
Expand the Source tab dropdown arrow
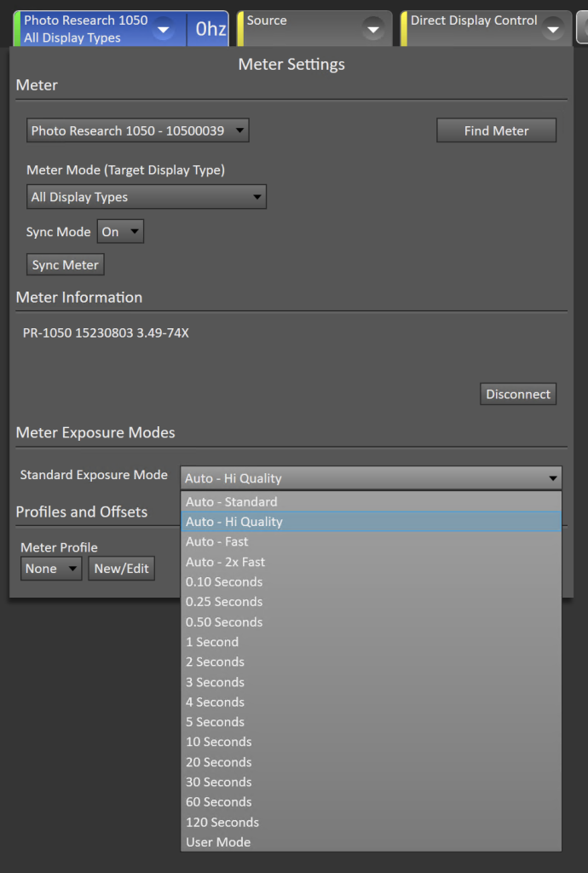(372, 29)
